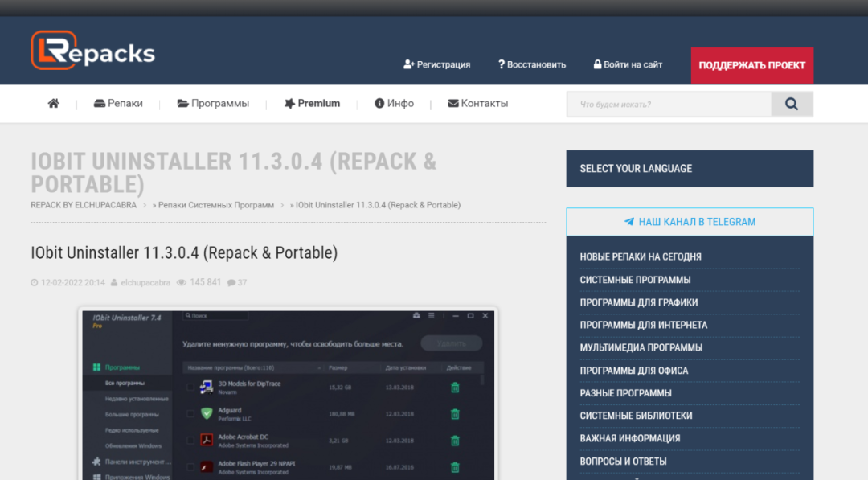Open the Программы menu
This screenshot has width=868, height=480.
point(213,104)
